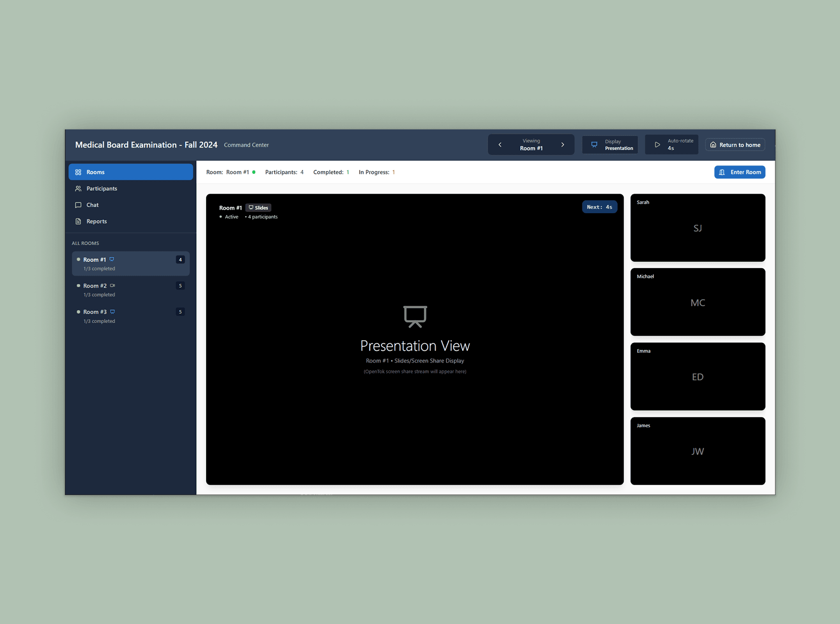Click the large presentation easel icon
This screenshot has width=840, height=624.
click(x=415, y=316)
